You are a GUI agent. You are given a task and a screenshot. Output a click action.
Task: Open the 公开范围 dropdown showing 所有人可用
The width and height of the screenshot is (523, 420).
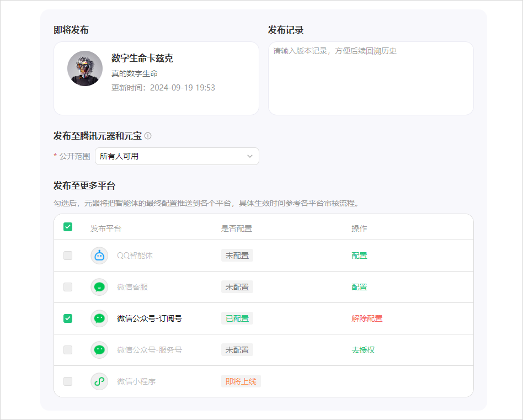(177, 156)
